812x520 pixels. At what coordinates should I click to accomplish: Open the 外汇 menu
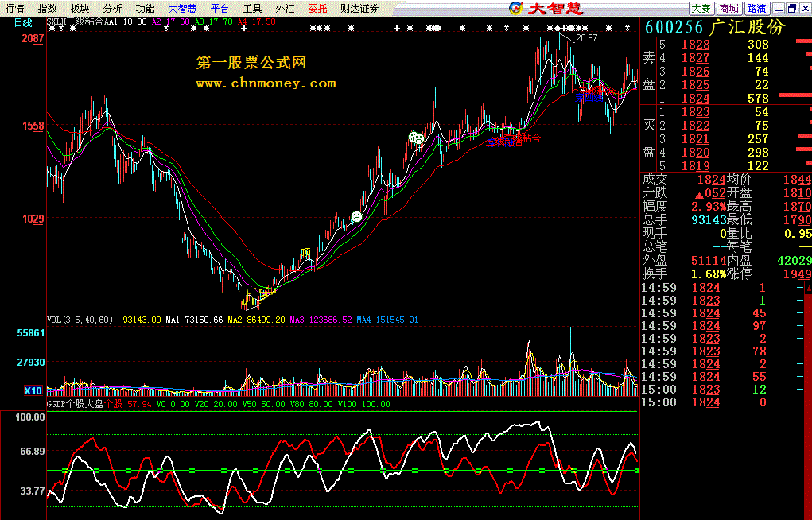(285, 8)
